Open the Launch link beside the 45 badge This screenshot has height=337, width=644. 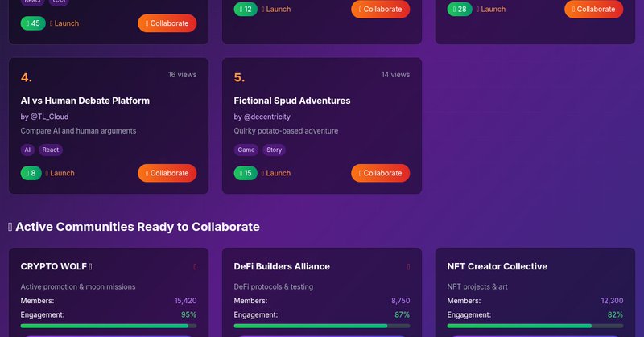click(x=64, y=23)
